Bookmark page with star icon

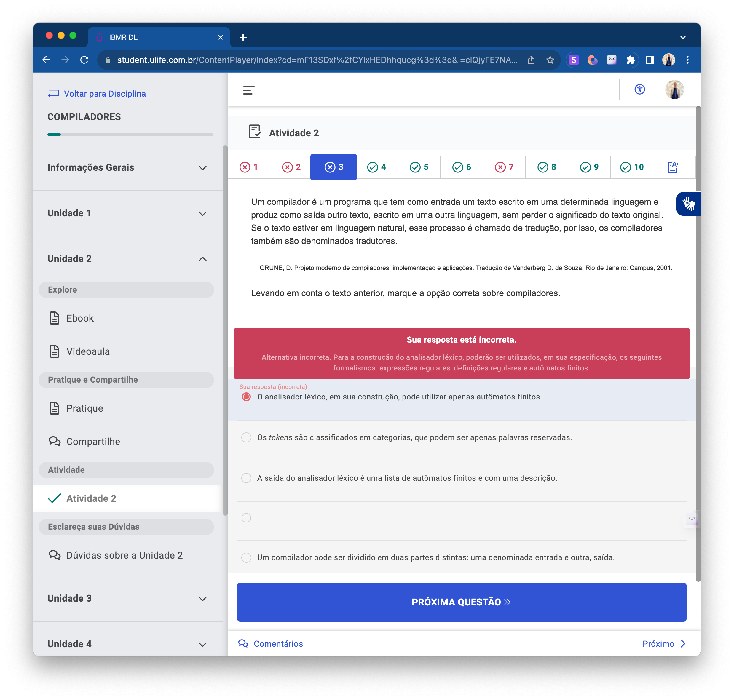[x=550, y=60]
